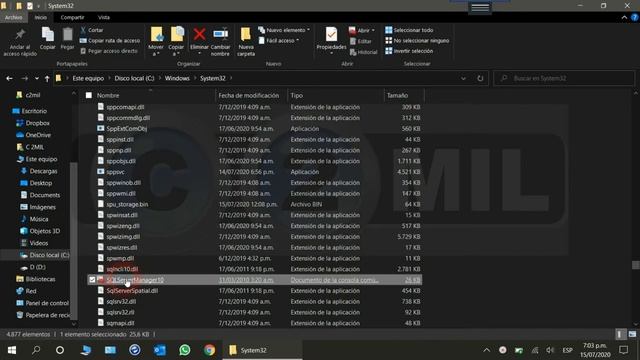Screen dimensions: 640x360
Task: Expand the address bar history dropdown
Action: click(x=463, y=78)
